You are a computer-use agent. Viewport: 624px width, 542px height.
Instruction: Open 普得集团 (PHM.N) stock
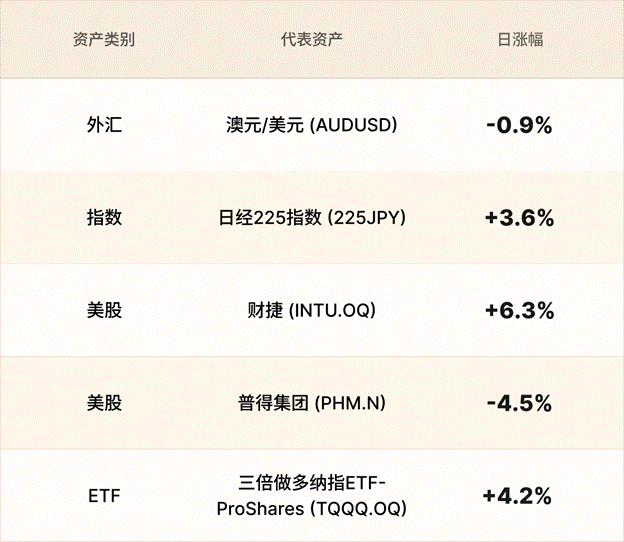tap(312, 403)
